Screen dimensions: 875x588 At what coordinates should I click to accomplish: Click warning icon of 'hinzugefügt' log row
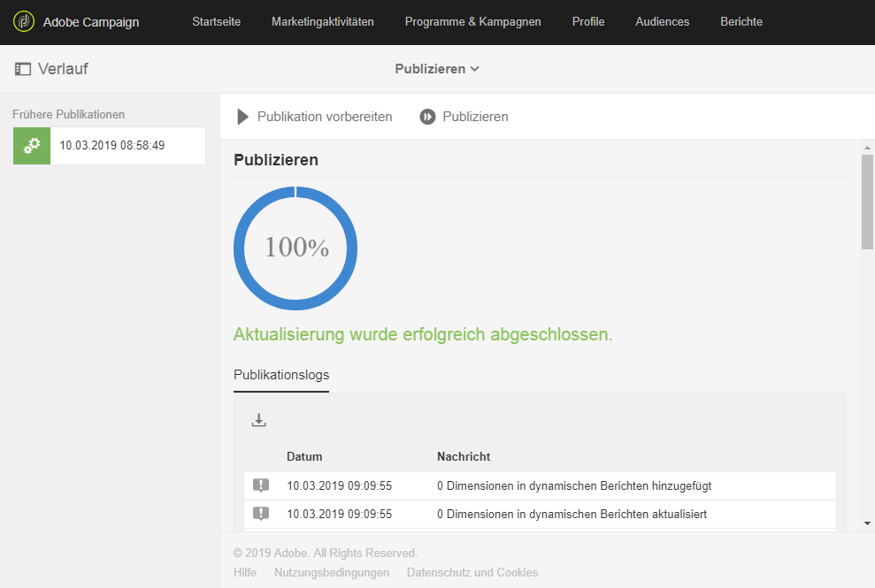click(x=261, y=485)
